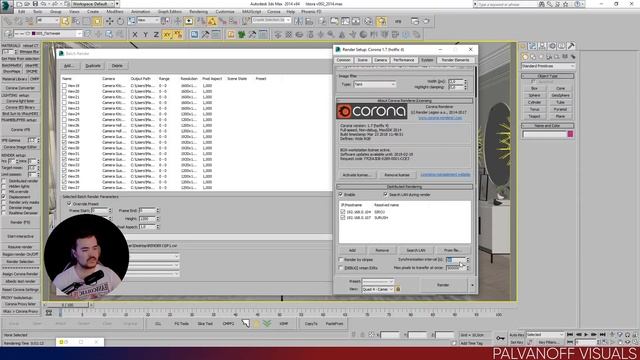Click Duplicate in Batch Render window
Image resolution: width=640 pixels, height=360 pixels.
(93, 66)
